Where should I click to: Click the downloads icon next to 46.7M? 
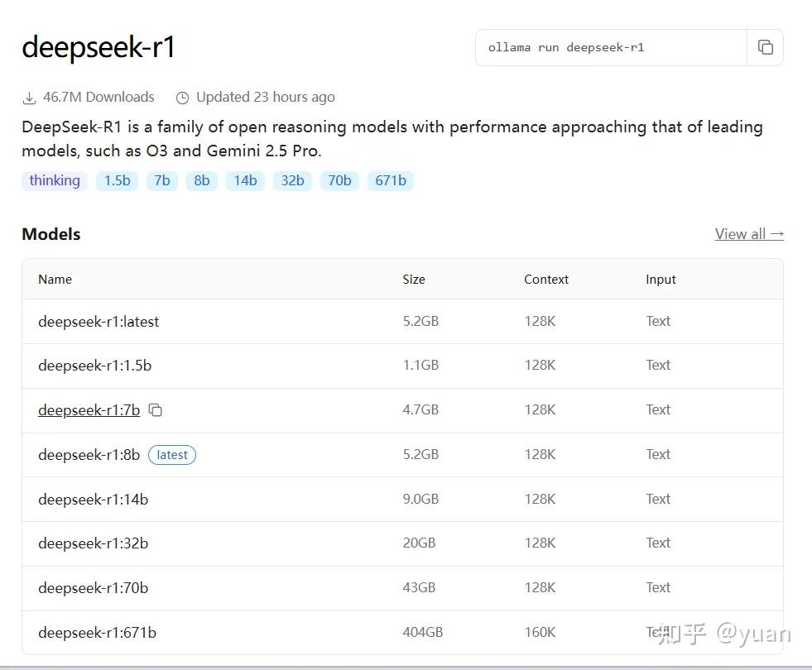point(30,97)
